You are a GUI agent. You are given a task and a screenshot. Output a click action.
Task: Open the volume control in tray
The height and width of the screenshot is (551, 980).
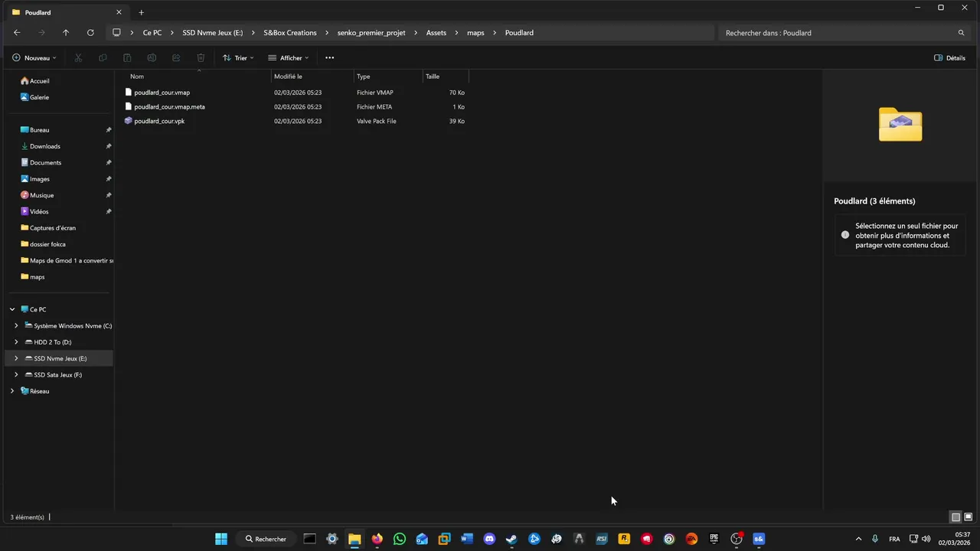tap(926, 539)
